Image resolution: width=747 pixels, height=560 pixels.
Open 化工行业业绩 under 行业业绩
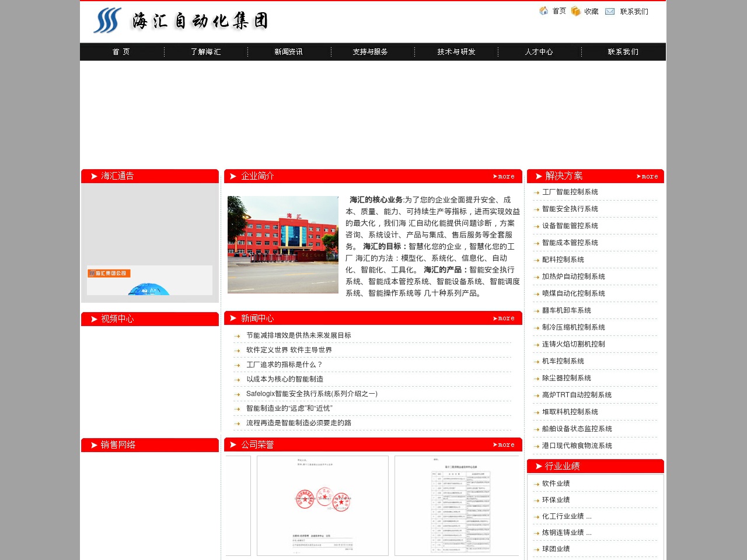point(567,516)
